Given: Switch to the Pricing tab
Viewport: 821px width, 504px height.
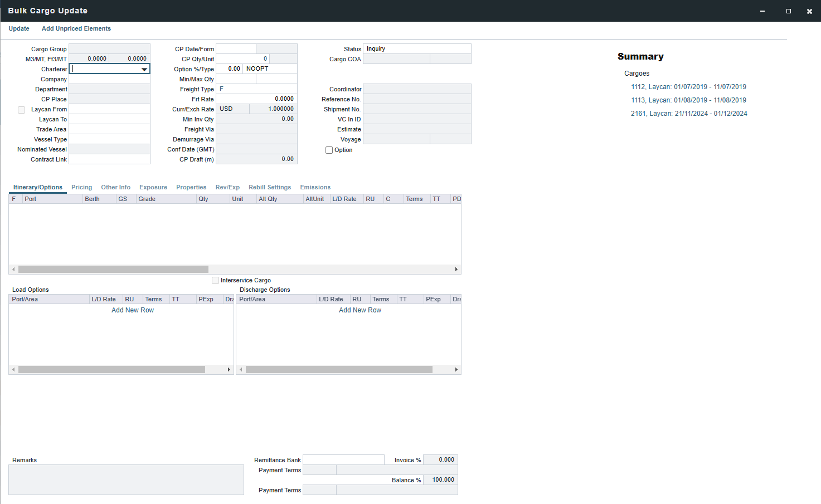Looking at the screenshot, I should [x=81, y=187].
